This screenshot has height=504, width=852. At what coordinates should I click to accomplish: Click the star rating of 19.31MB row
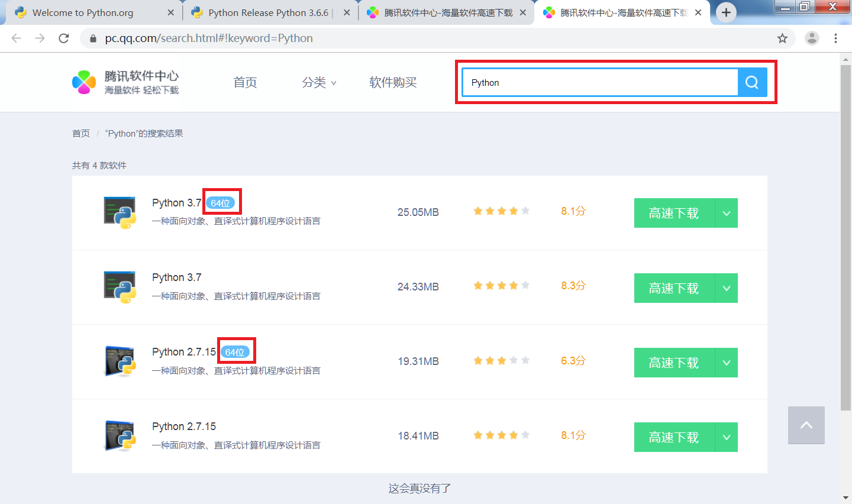click(501, 360)
